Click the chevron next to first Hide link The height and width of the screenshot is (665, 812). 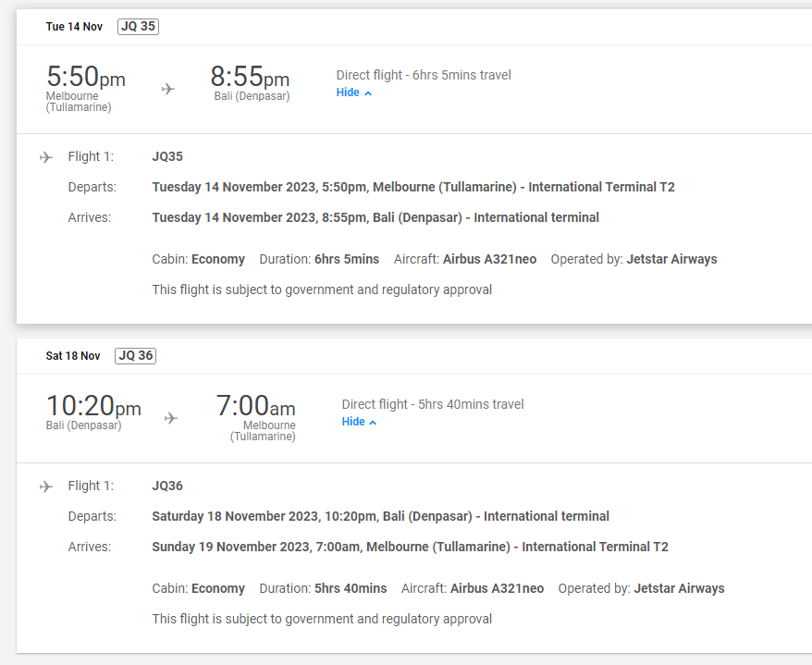pos(368,93)
